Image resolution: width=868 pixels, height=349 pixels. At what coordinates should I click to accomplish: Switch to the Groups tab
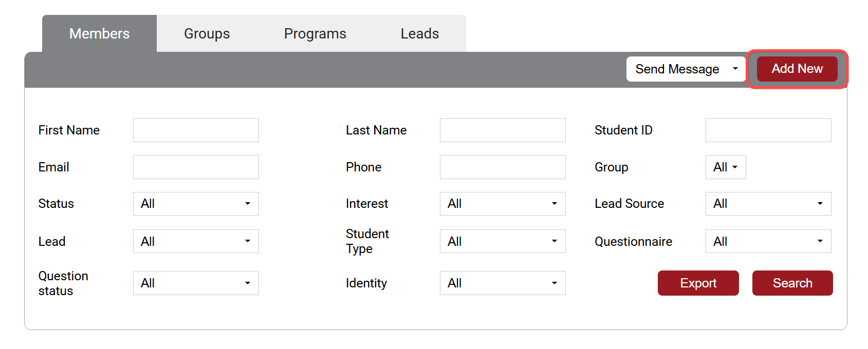[207, 34]
